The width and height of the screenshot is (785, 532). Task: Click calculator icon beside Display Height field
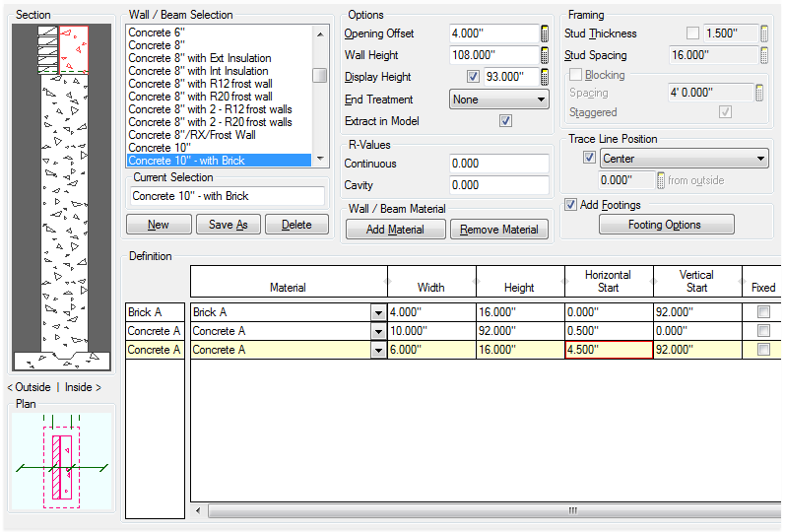[545, 77]
